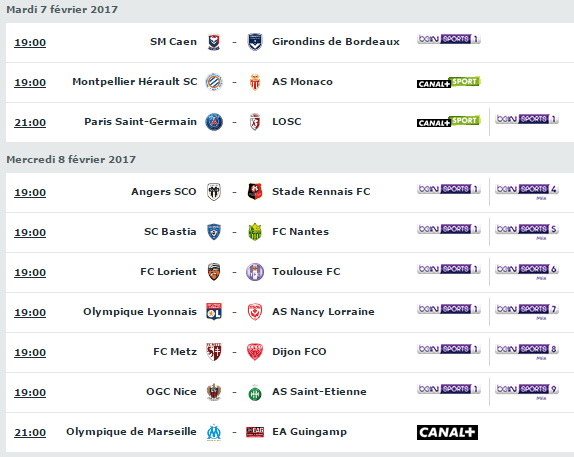Screen dimensions: 574x457
Task: Click the Canal+ logo for Marseille match
Action: coord(447,432)
